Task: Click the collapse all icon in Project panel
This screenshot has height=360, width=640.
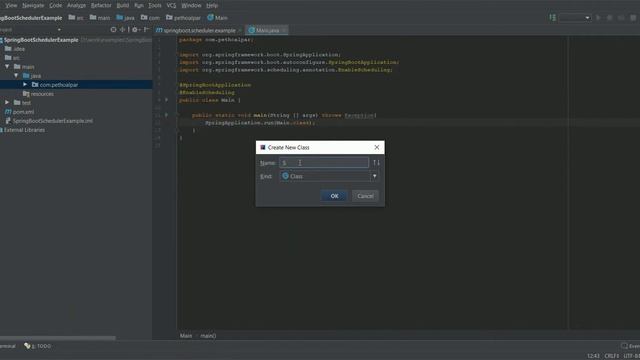Action: 122,29
